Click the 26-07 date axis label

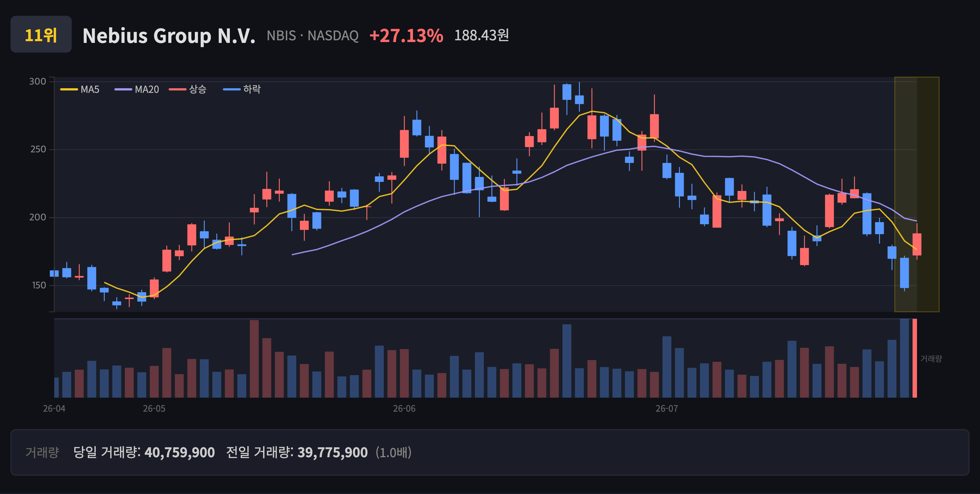[x=666, y=409]
